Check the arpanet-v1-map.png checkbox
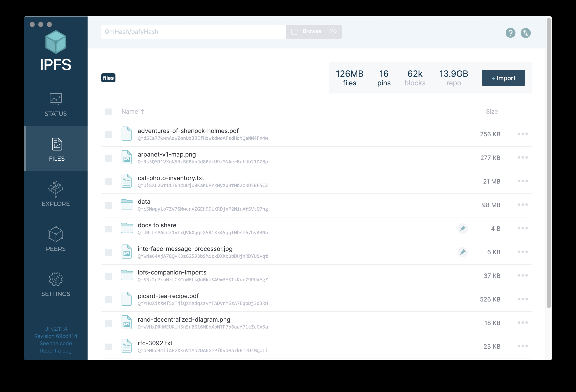Viewport: 576px width, 392px height. click(109, 158)
